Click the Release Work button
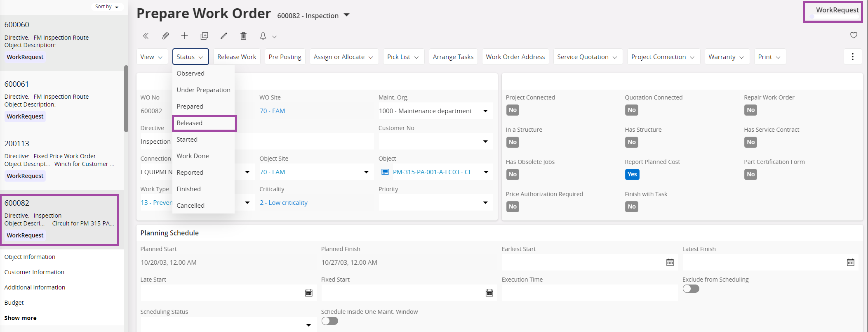 point(237,57)
